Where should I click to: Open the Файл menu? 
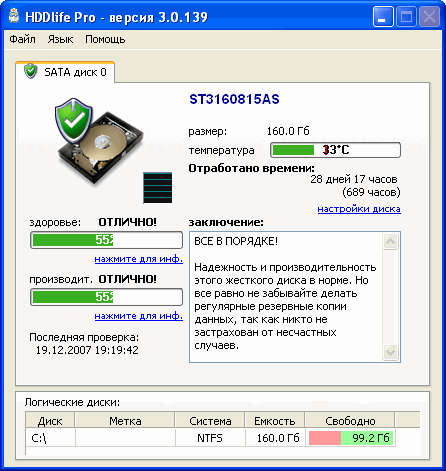pyautogui.click(x=22, y=39)
